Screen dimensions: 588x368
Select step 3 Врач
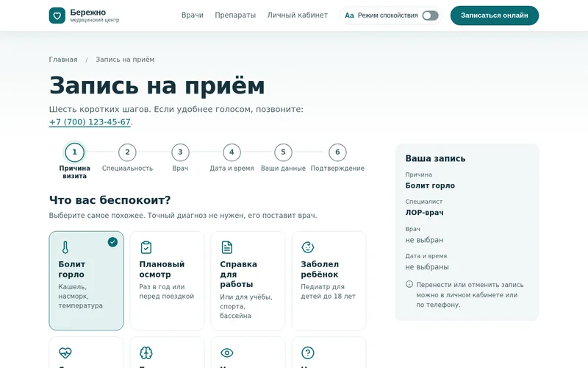(x=180, y=158)
